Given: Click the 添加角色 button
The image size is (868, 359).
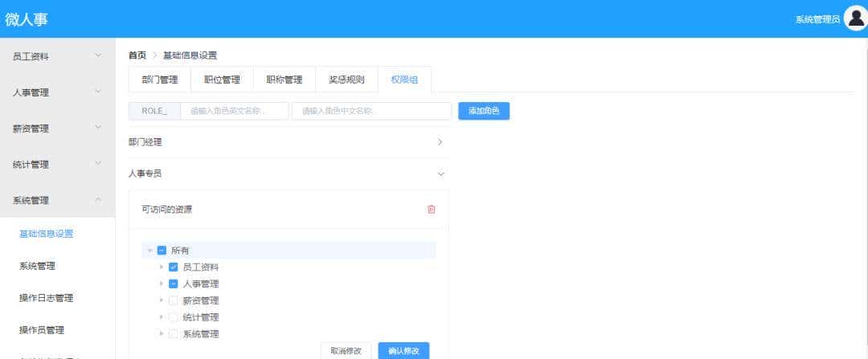Looking at the screenshot, I should pos(484,111).
